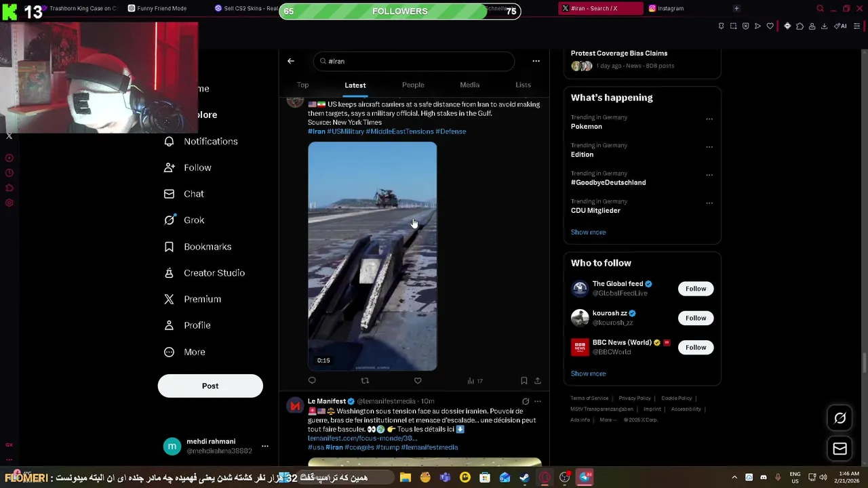Follow BBC News (World)
This screenshot has height=488, width=868.
coord(695,347)
